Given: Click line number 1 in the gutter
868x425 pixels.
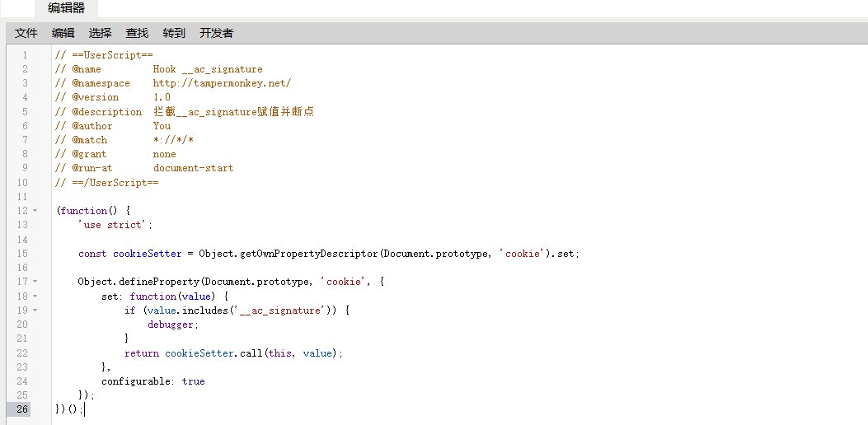Looking at the screenshot, I should (25, 55).
